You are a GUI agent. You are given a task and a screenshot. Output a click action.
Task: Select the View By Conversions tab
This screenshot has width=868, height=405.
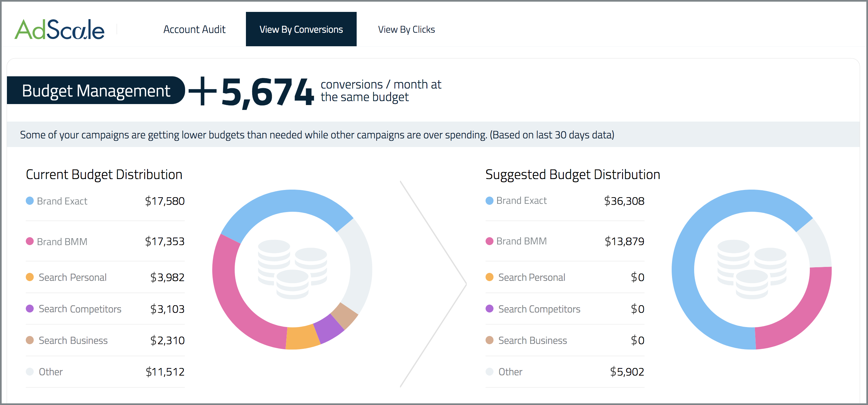[x=301, y=29]
